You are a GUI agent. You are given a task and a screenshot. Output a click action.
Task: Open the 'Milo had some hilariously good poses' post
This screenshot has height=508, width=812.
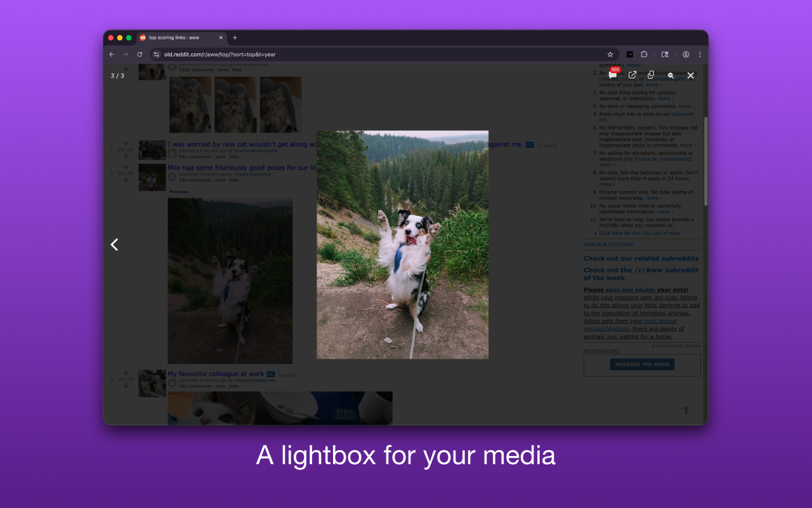click(242, 168)
